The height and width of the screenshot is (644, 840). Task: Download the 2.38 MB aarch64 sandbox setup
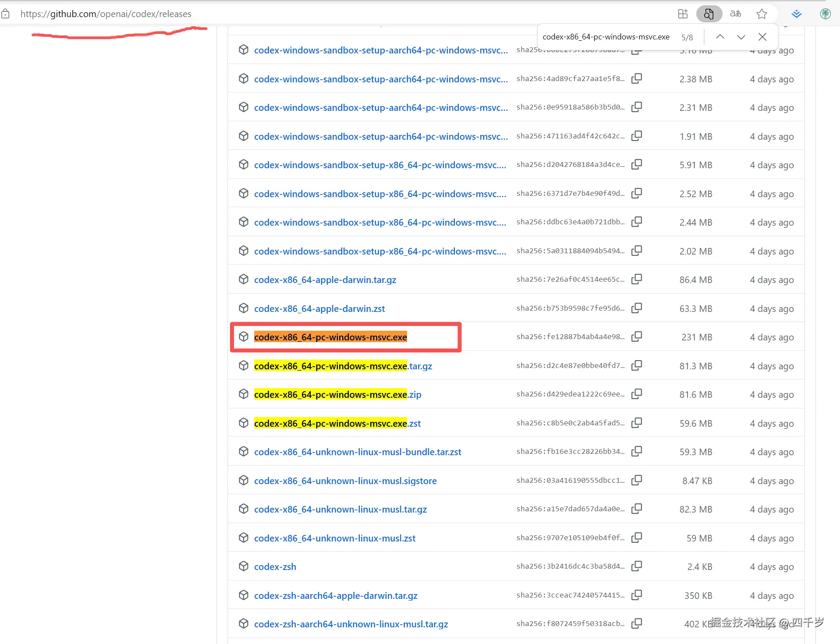pyautogui.click(x=381, y=79)
